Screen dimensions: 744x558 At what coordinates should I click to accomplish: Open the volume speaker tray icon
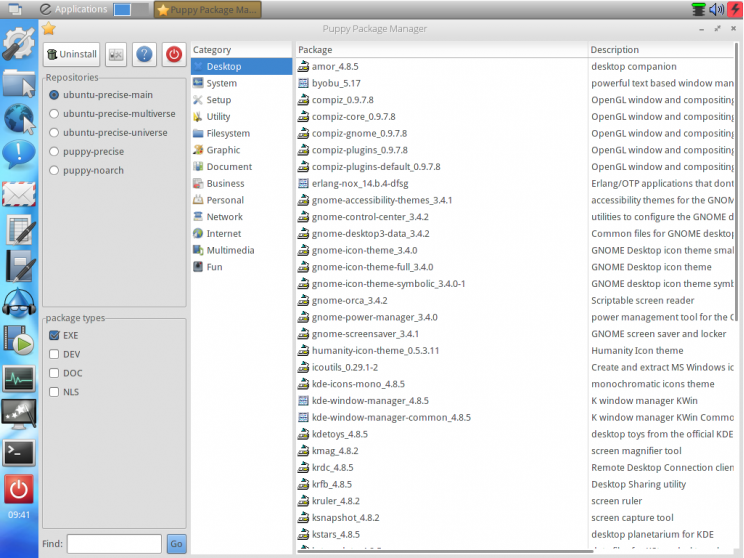(x=716, y=9)
